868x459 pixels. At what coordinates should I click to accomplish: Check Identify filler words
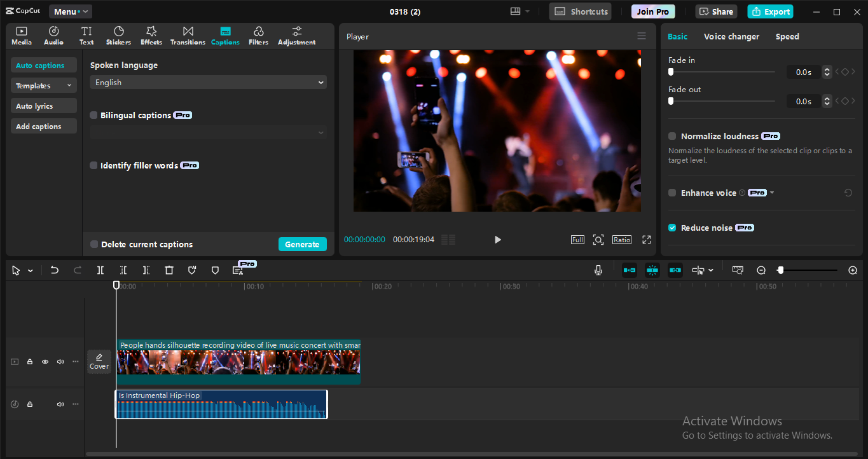[93, 165]
